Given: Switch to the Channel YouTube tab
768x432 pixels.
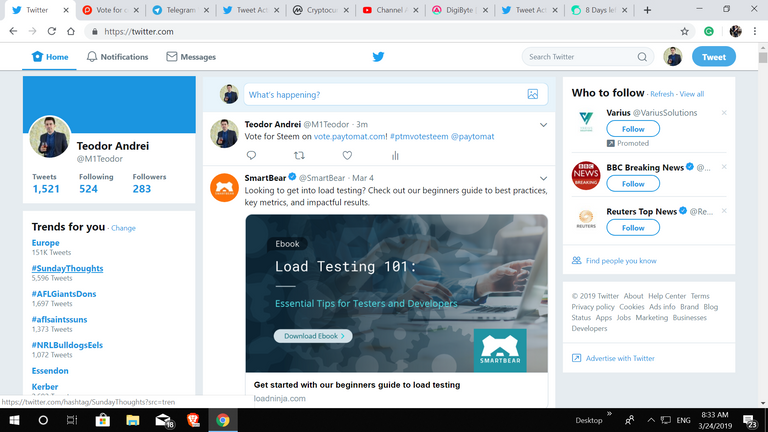Looking at the screenshot, I should tap(390, 10).
